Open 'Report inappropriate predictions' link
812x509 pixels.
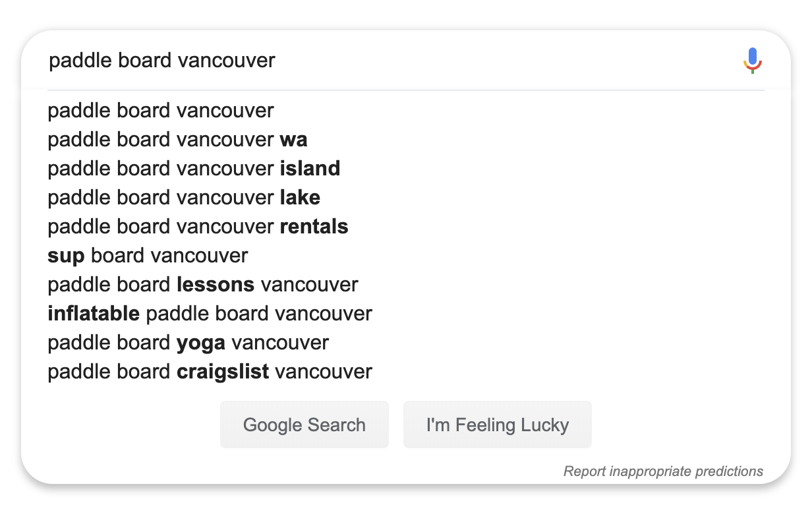[663, 471]
